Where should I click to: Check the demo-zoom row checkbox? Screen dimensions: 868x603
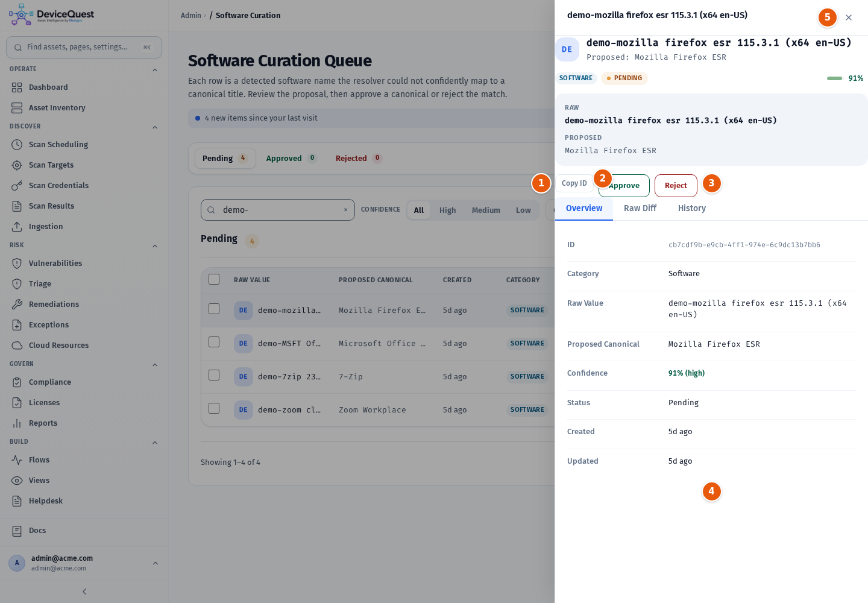point(214,408)
